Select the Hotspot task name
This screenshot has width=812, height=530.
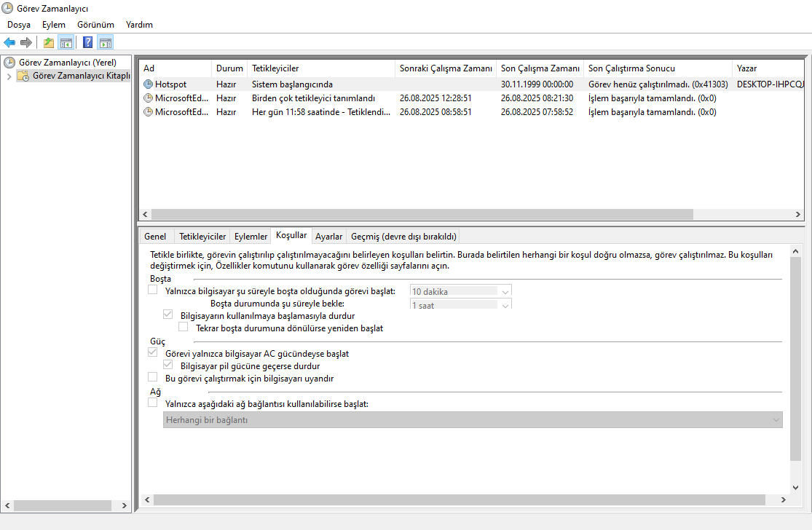[x=170, y=84]
